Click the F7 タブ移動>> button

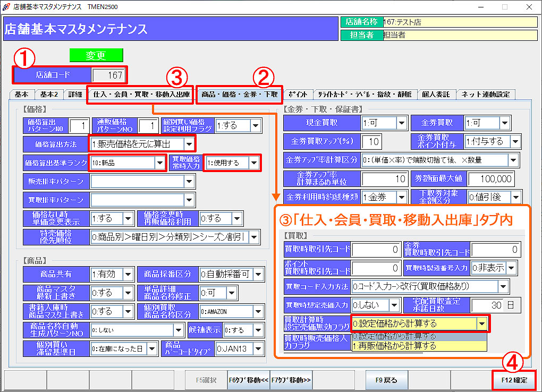coord(291,380)
